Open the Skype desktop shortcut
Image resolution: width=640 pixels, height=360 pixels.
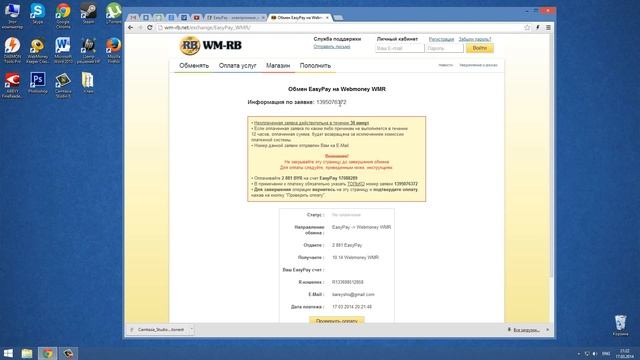click(38, 14)
